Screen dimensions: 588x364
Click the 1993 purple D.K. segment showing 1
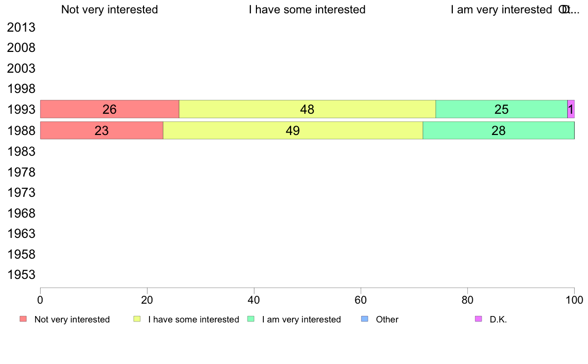click(x=571, y=109)
